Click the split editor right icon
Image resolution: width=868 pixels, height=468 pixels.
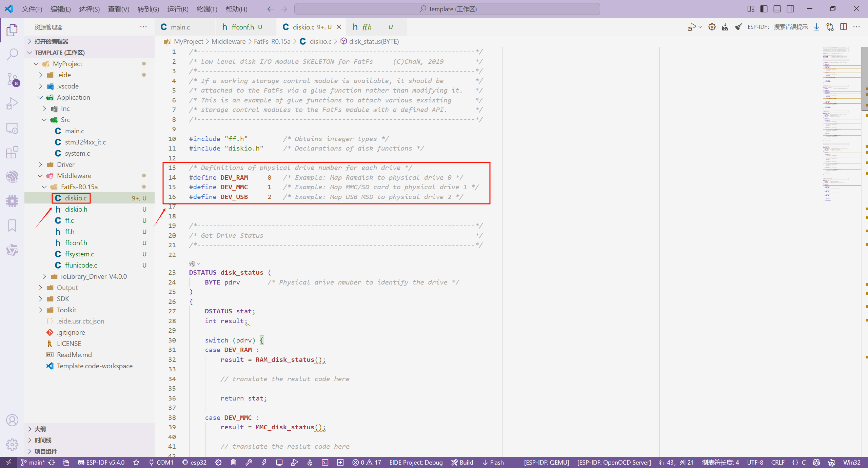[x=844, y=27]
